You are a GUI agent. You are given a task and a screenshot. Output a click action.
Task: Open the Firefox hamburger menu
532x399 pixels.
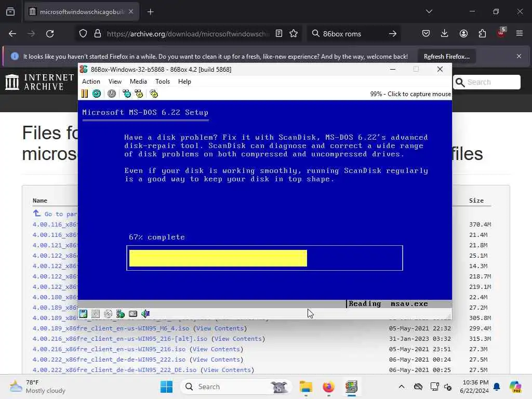[520, 34]
